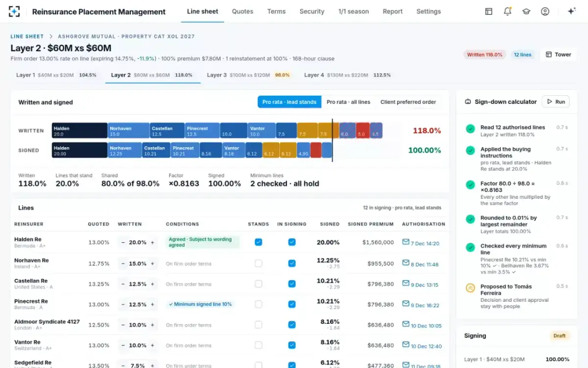This screenshot has width=588, height=368.
Task: Open Vantor Re authorisation email 10 Dec 12:40
Action: tap(422, 346)
